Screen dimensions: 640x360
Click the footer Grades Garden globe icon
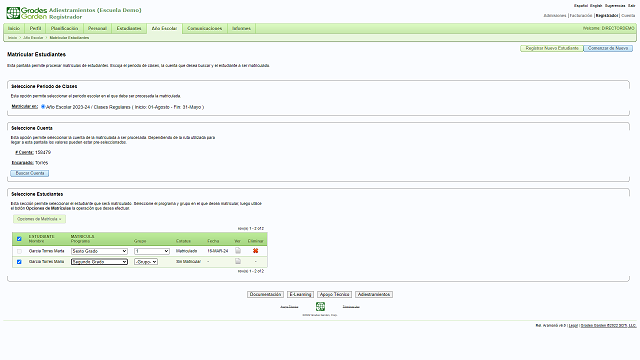[320, 306]
